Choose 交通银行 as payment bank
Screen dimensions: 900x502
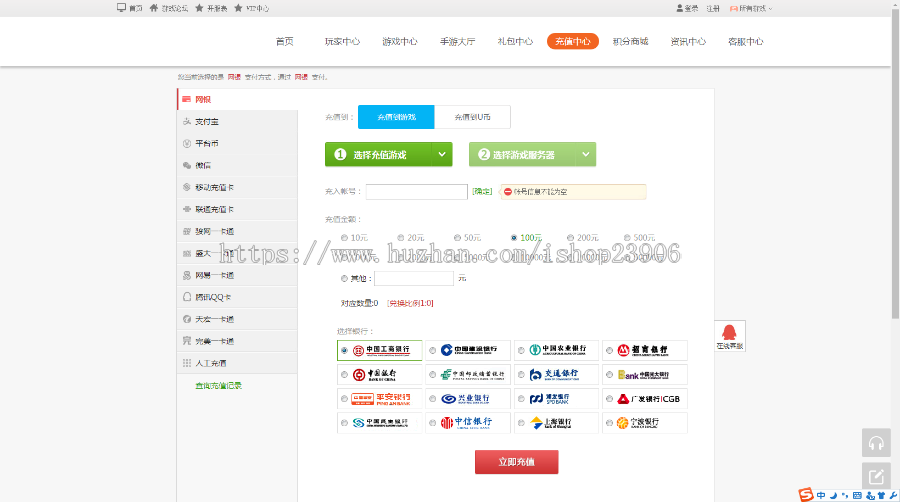pyautogui.click(x=556, y=375)
